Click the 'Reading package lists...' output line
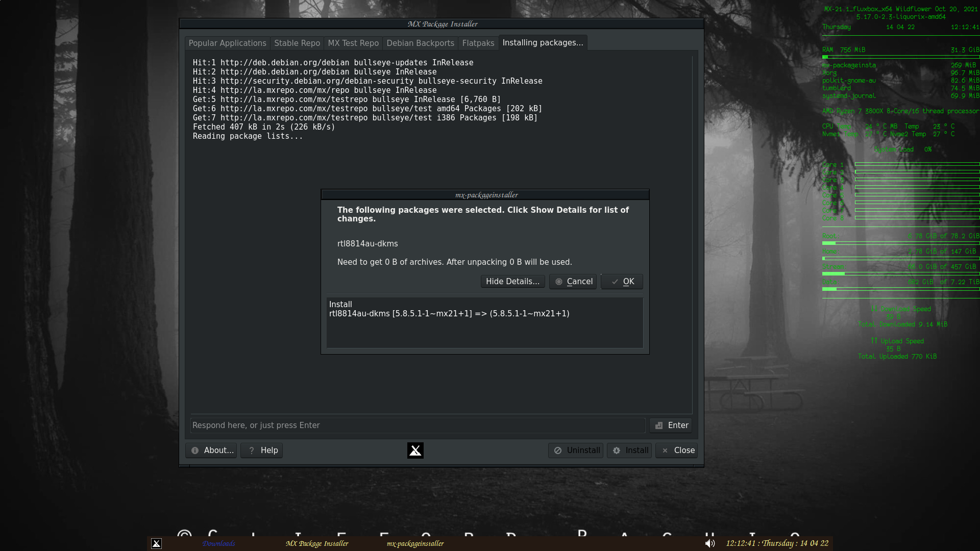The width and height of the screenshot is (980, 551). click(x=248, y=136)
